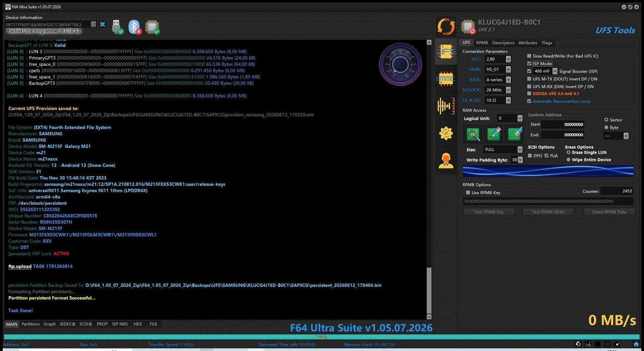
Task: Select Wipe Entire Device option
Action: (x=569, y=159)
